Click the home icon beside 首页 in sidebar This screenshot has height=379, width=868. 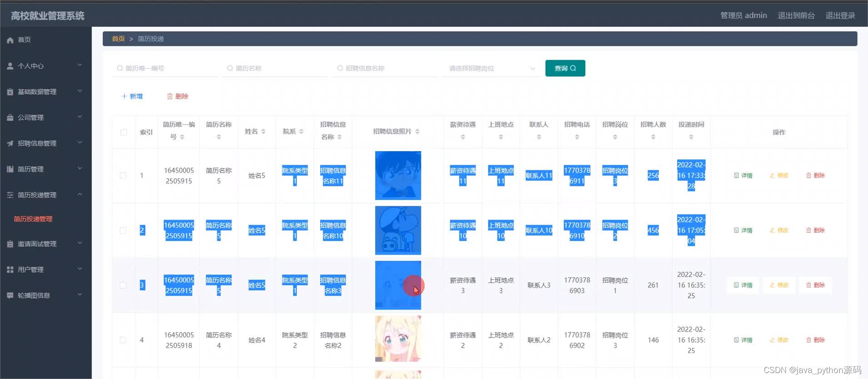[x=10, y=40]
